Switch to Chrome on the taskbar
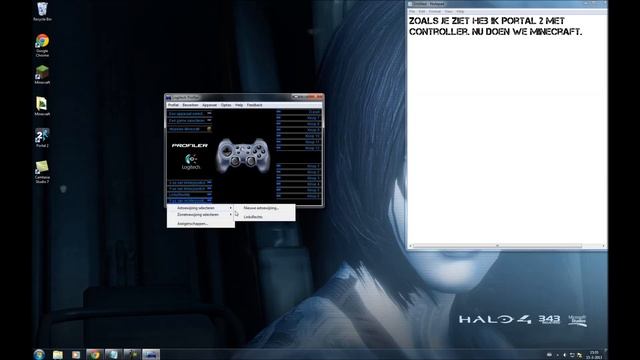This screenshot has width=640, height=360. click(x=95, y=355)
